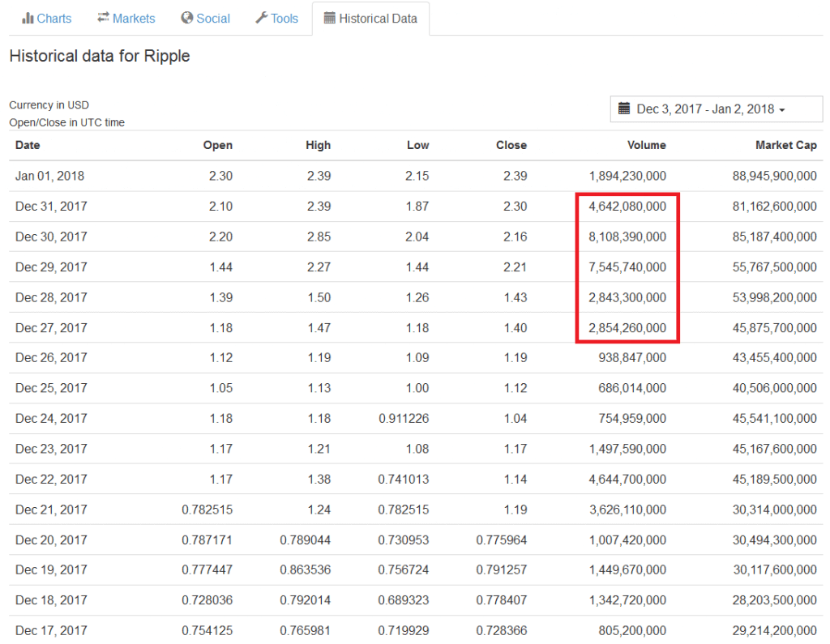Click the date range dropdown caret arrow
The width and height of the screenshot is (830, 644).
[x=782, y=110]
